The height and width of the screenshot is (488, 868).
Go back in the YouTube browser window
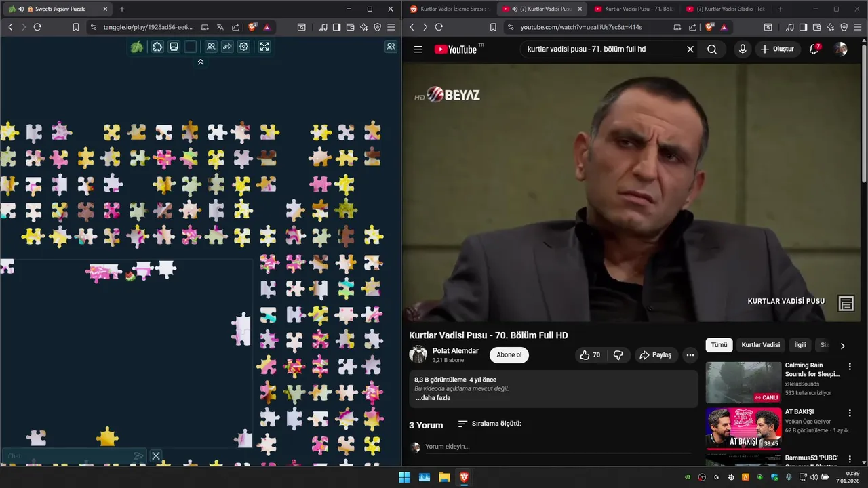[x=412, y=27]
